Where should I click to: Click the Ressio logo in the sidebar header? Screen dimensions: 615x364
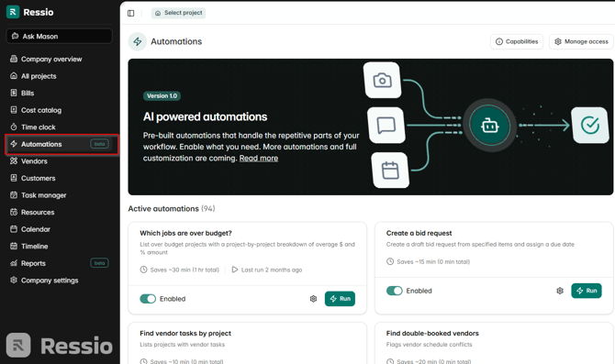[x=29, y=12]
